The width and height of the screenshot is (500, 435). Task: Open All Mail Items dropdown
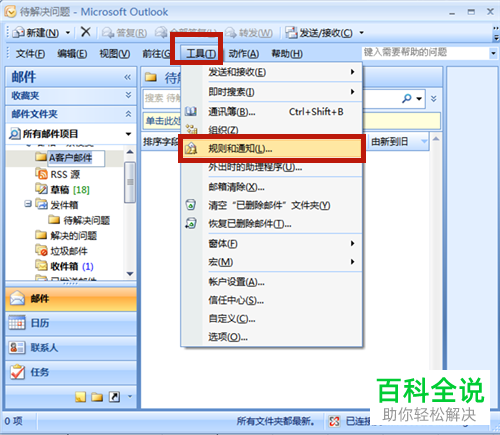(128, 134)
